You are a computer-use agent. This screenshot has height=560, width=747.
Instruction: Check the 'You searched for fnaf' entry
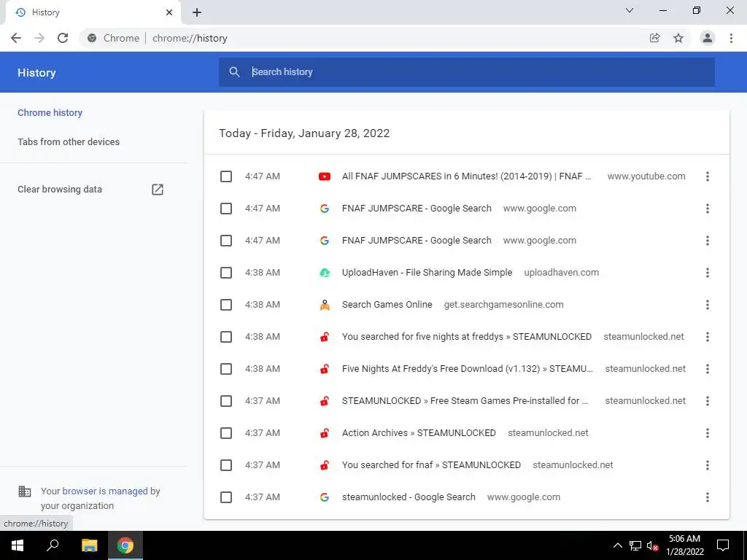226,465
